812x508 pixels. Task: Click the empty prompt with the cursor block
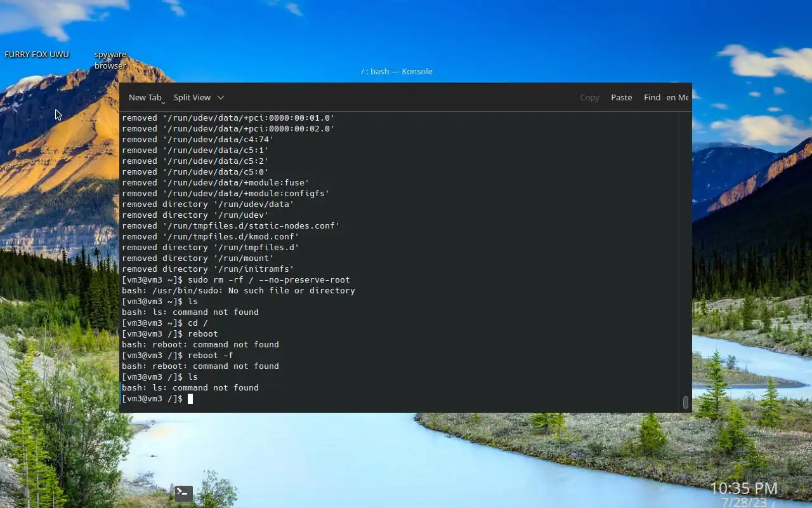157,398
